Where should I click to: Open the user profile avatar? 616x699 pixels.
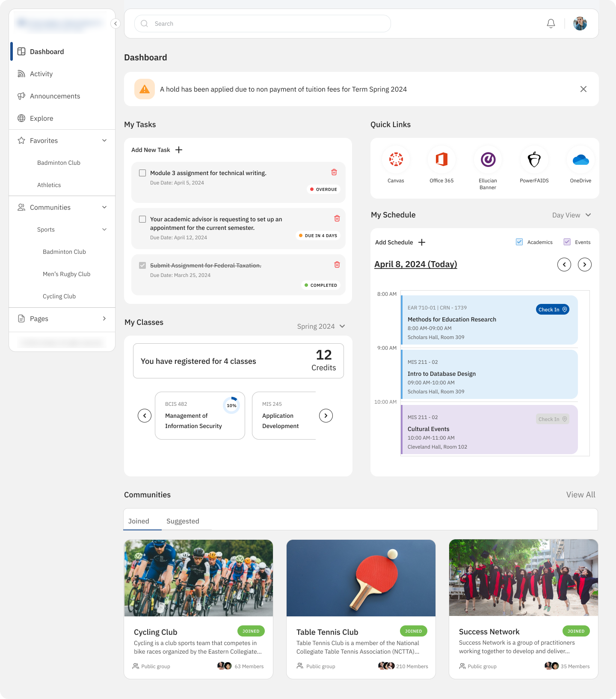[580, 24]
